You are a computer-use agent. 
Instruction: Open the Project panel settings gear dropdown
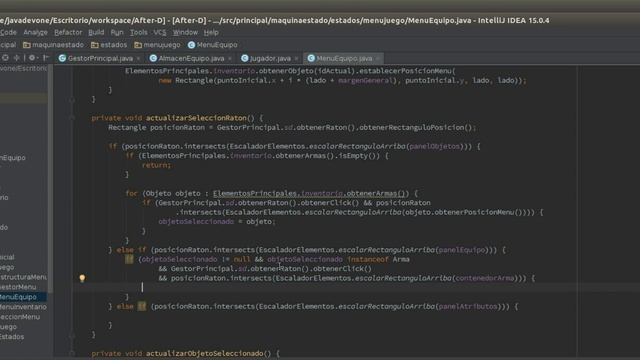[x=32, y=58]
